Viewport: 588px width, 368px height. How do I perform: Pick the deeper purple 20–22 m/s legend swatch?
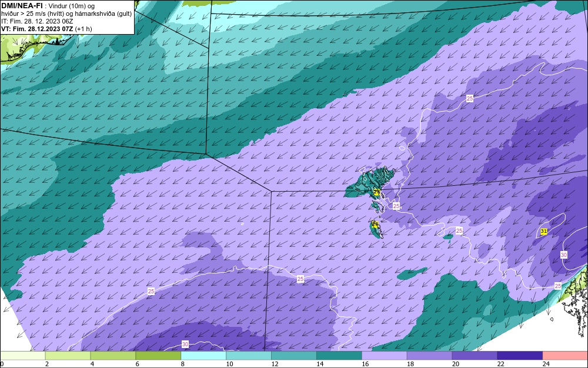pos(475,356)
